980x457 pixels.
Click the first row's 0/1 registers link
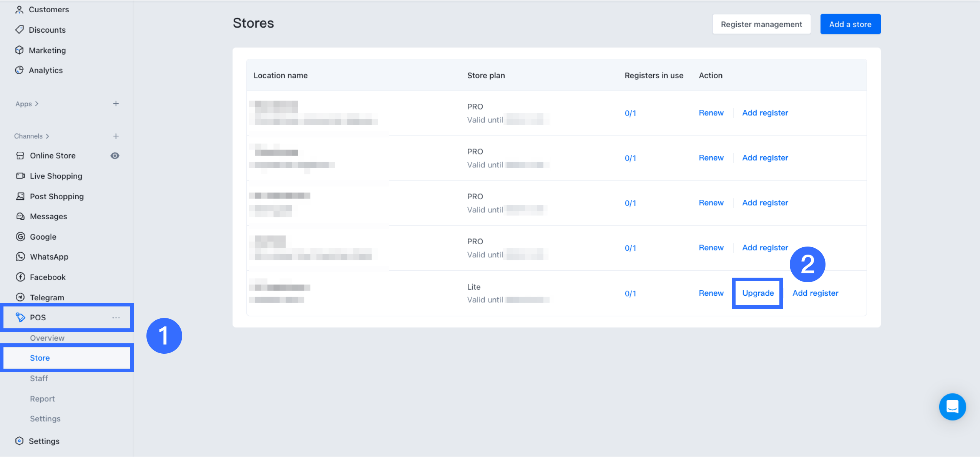pos(630,113)
